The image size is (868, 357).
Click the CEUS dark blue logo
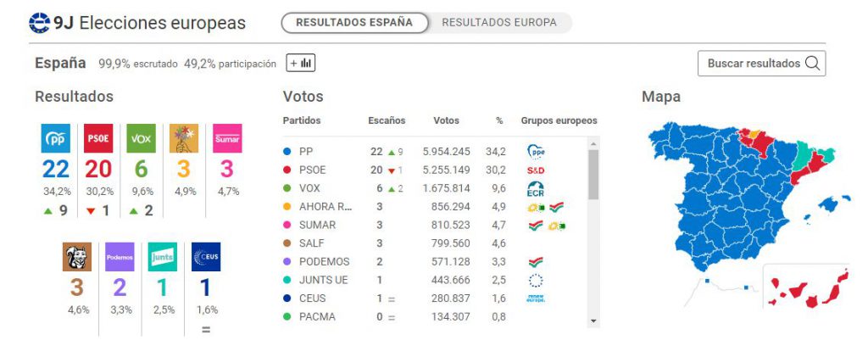(206, 256)
